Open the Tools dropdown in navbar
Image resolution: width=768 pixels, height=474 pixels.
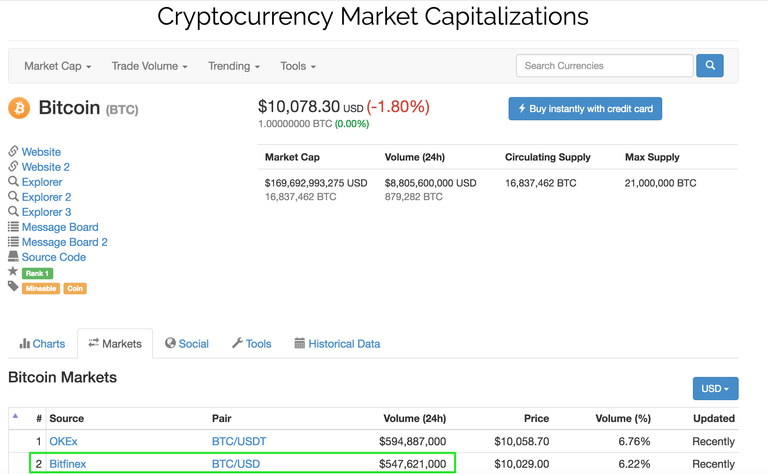[298, 66]
